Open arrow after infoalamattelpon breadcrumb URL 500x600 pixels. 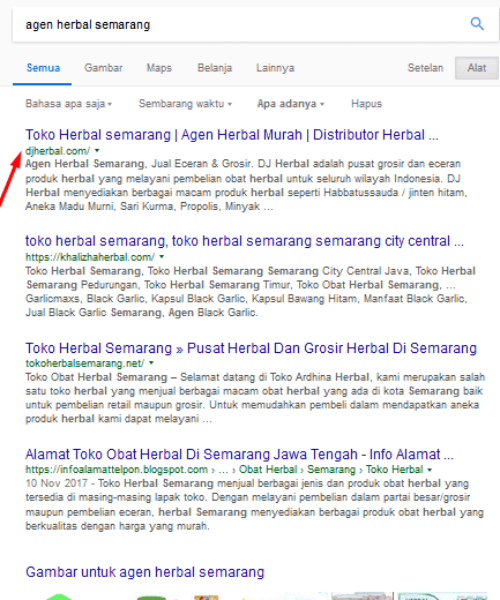(x=430, y=470)
